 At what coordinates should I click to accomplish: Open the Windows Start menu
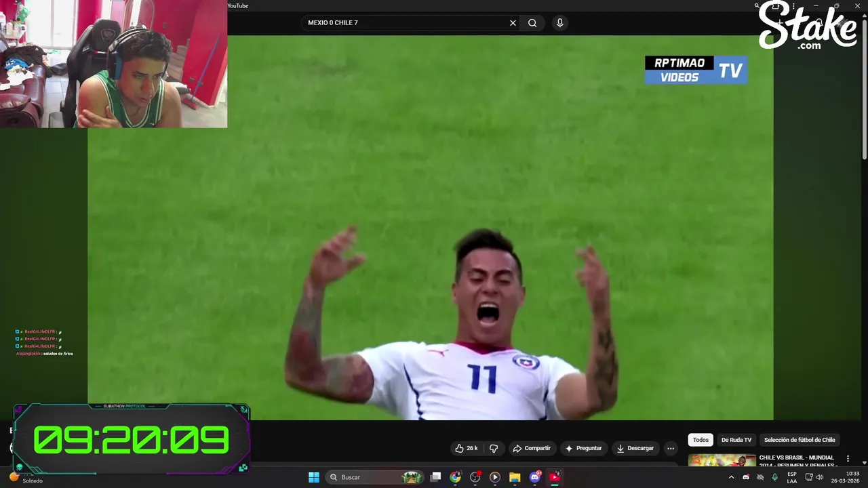pos(314,477)
